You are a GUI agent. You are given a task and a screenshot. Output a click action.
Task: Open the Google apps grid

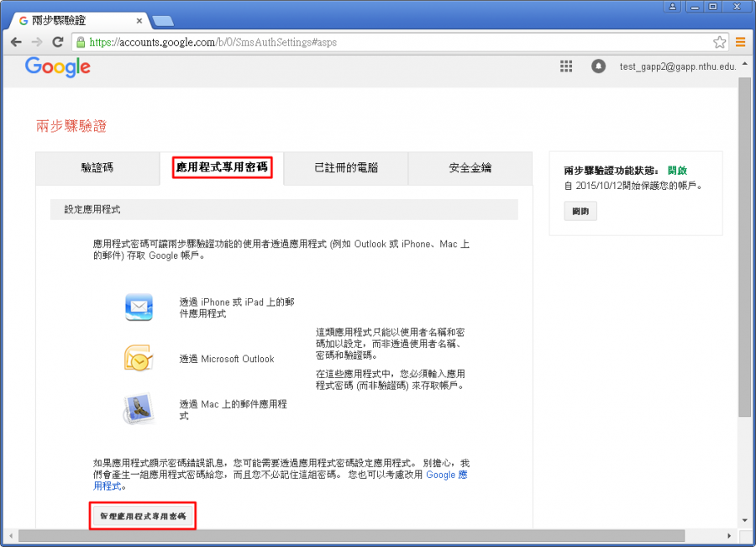click(566, 66)
